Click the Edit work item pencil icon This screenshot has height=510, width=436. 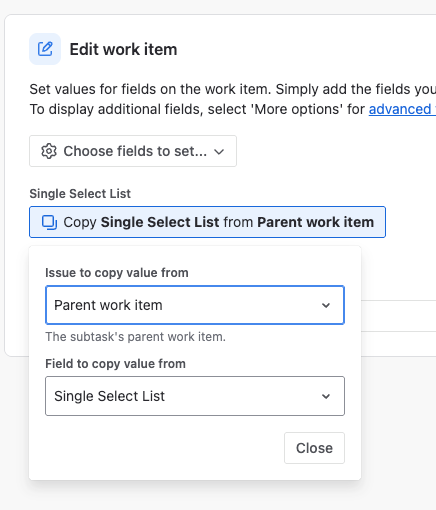click(45, 49)
